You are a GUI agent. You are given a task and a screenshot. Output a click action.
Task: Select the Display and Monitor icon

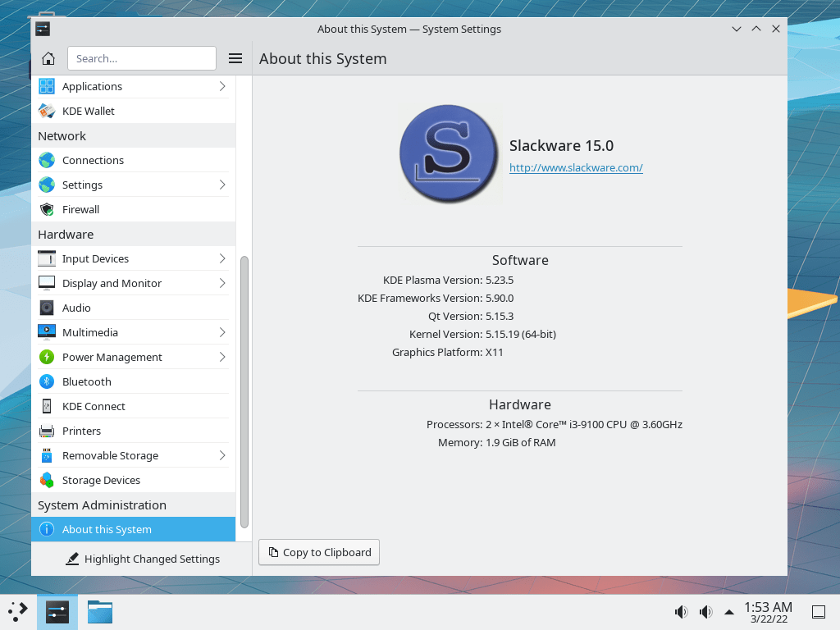point(47,283)
